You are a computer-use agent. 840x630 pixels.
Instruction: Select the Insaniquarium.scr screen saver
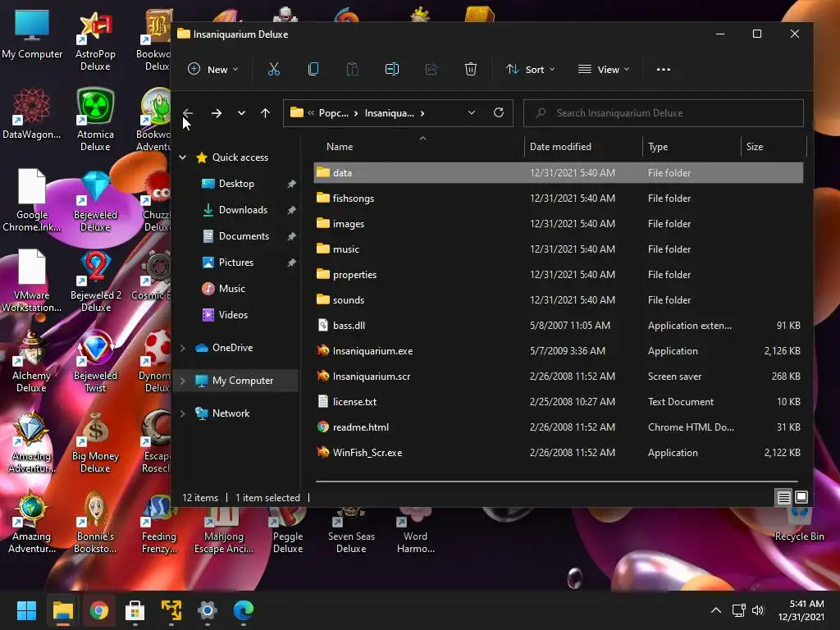click(558, 376)
